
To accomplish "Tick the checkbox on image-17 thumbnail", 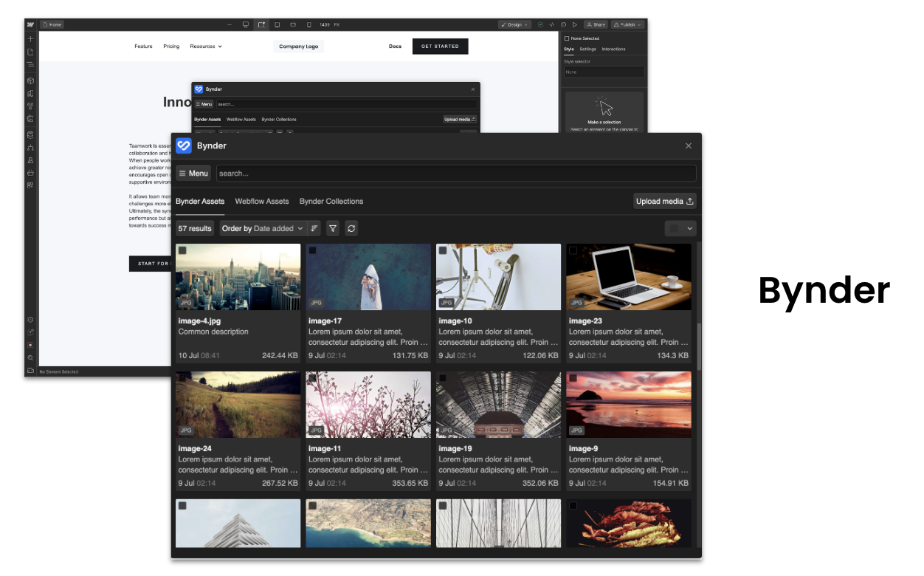I will click(312, 251).
